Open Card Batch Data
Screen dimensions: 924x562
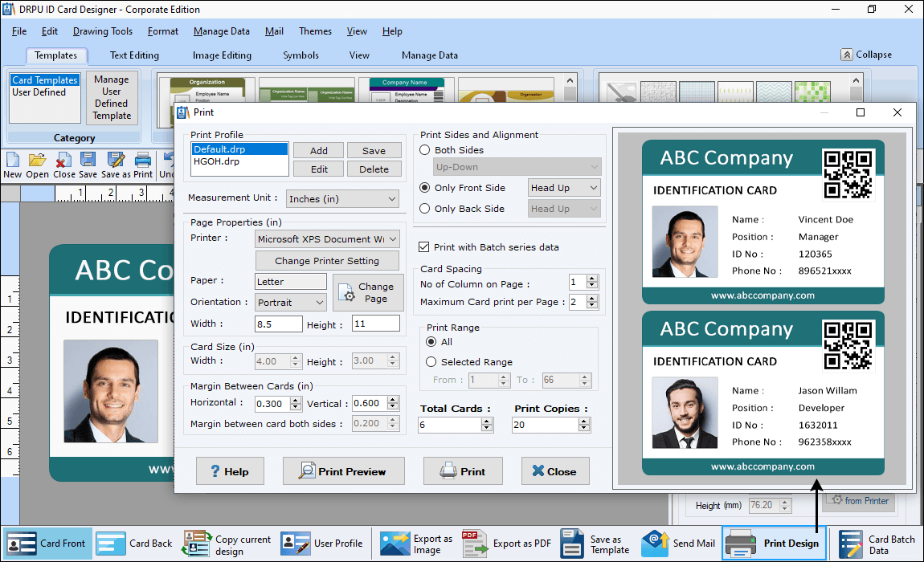tap(877, 544)
